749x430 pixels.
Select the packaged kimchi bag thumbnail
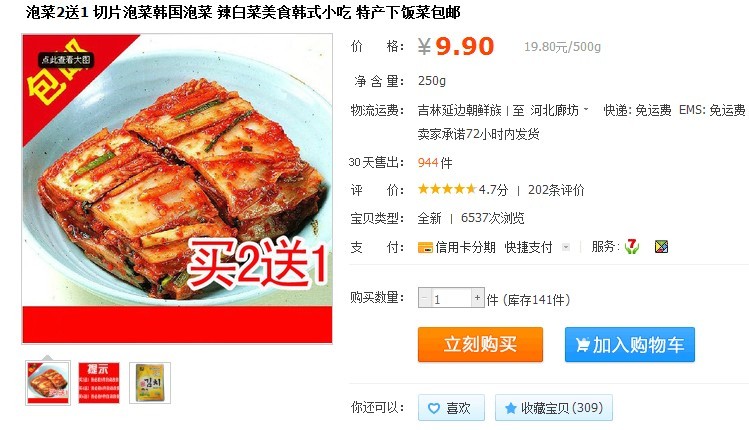(x=150, y=383)
